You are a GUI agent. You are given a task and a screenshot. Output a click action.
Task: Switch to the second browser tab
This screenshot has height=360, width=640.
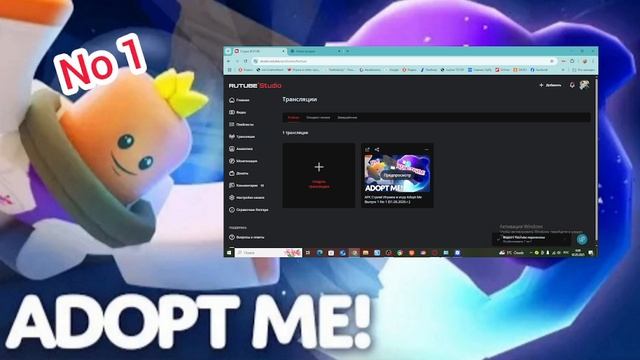point(315,51)
